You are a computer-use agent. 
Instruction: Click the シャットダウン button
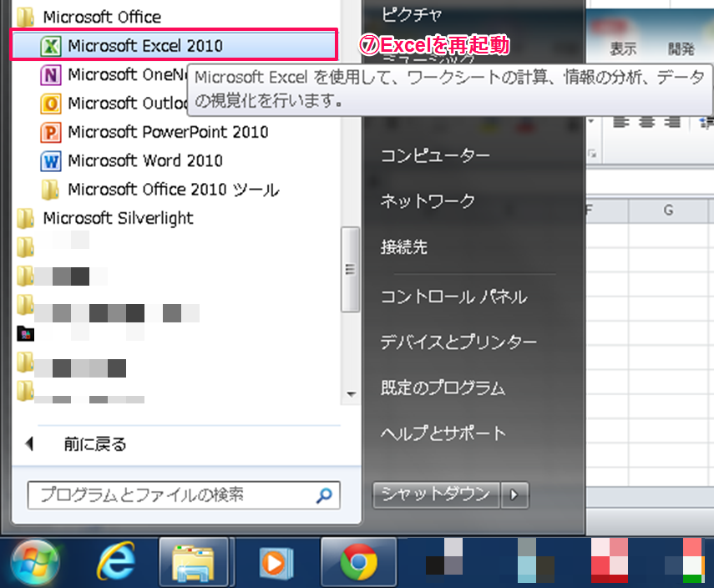pyautogui.click(x=435, y=494)
